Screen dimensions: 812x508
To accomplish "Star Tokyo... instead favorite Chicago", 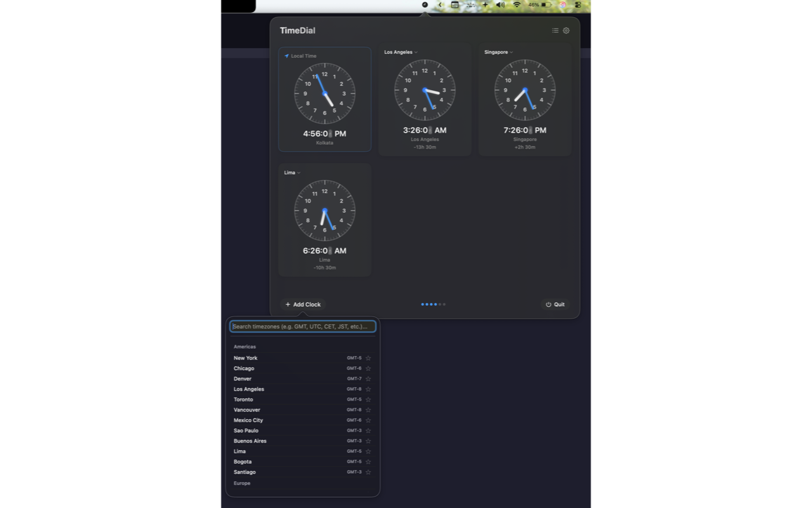I will 369,368.
